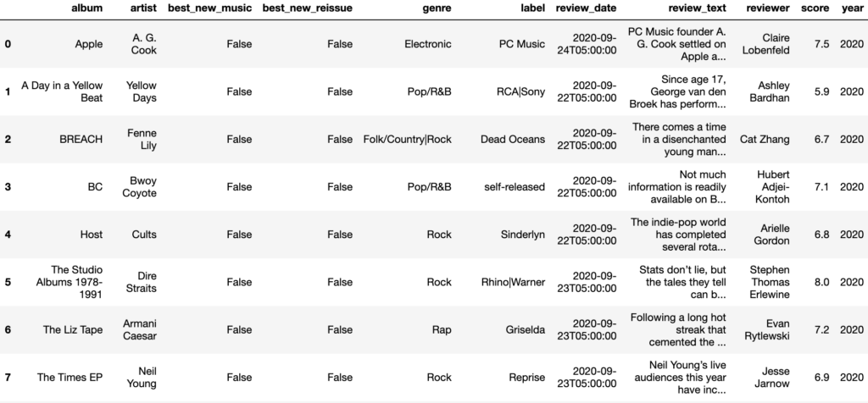The height and width of the screenshot is (403, 868).
Task: Click the 'review_date' column header
Action: tap(586, 8)
